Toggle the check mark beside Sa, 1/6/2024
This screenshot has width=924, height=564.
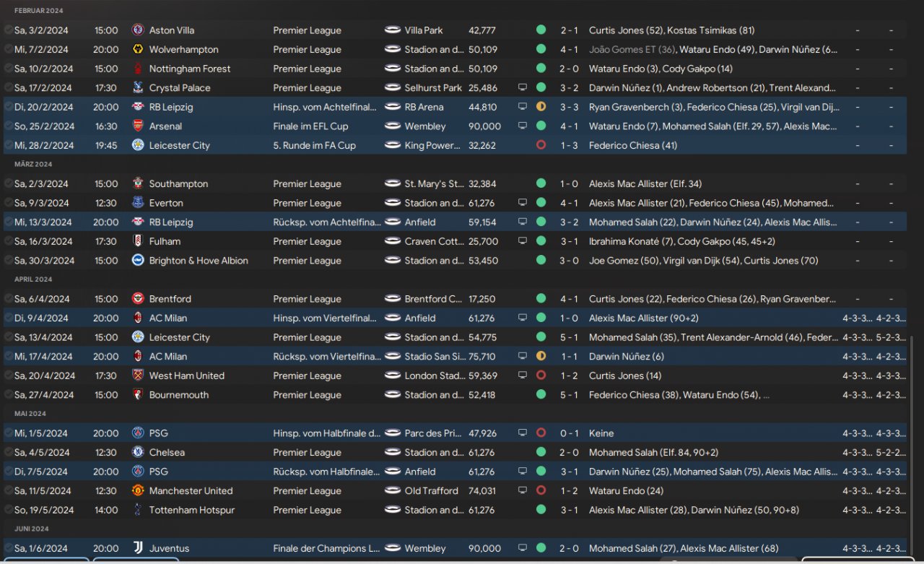click(8, 548)
